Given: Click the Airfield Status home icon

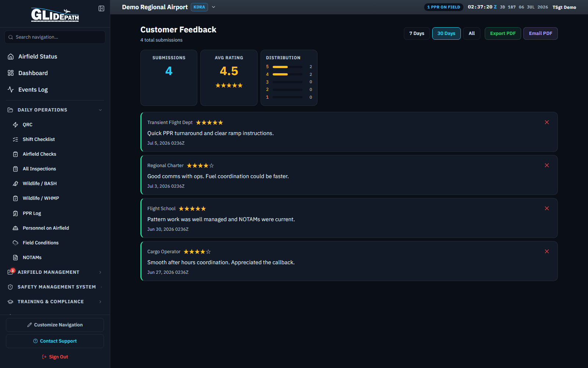Looking at the screenshot, I should tap(11, 56).
